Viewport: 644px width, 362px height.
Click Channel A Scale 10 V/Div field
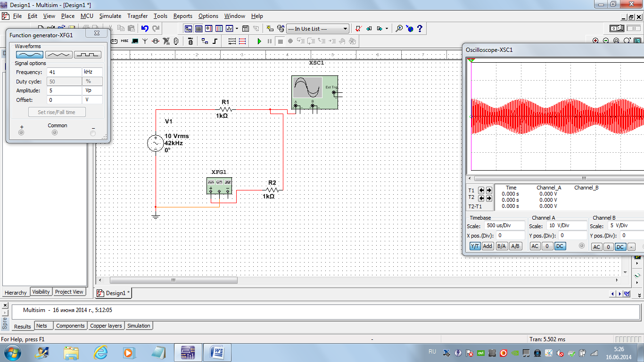tap(567, 226)
